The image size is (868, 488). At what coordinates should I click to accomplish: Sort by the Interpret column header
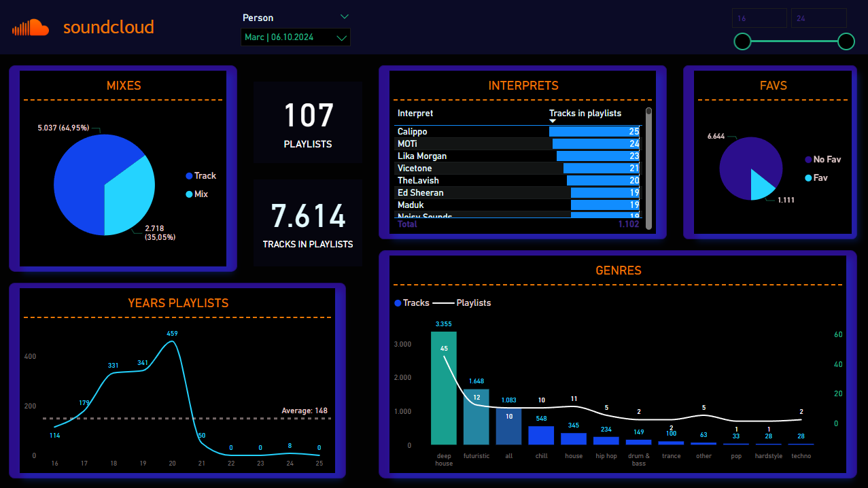point(415,114)
